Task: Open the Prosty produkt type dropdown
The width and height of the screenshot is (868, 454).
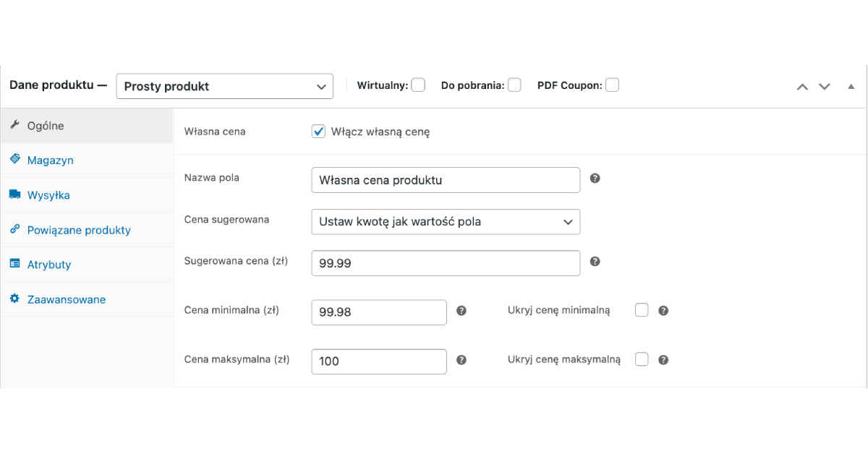Action: tap(224, 86)
